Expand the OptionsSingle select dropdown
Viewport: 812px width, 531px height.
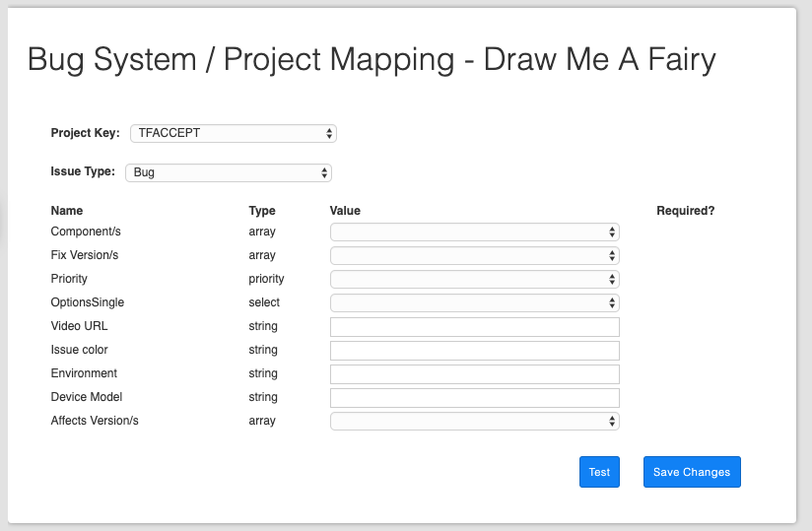(x=474, y=302)
